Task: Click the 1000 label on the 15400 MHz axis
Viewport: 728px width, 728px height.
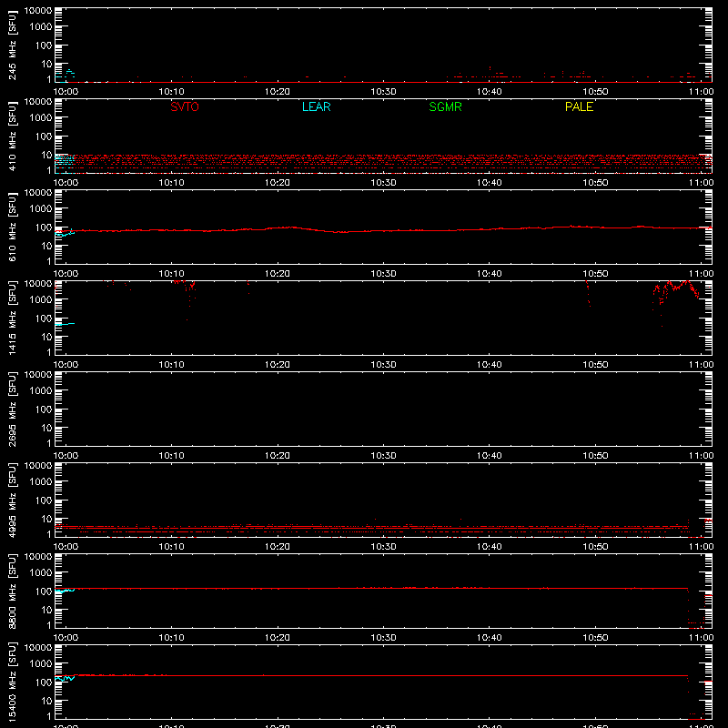Action: click(41, 664)
